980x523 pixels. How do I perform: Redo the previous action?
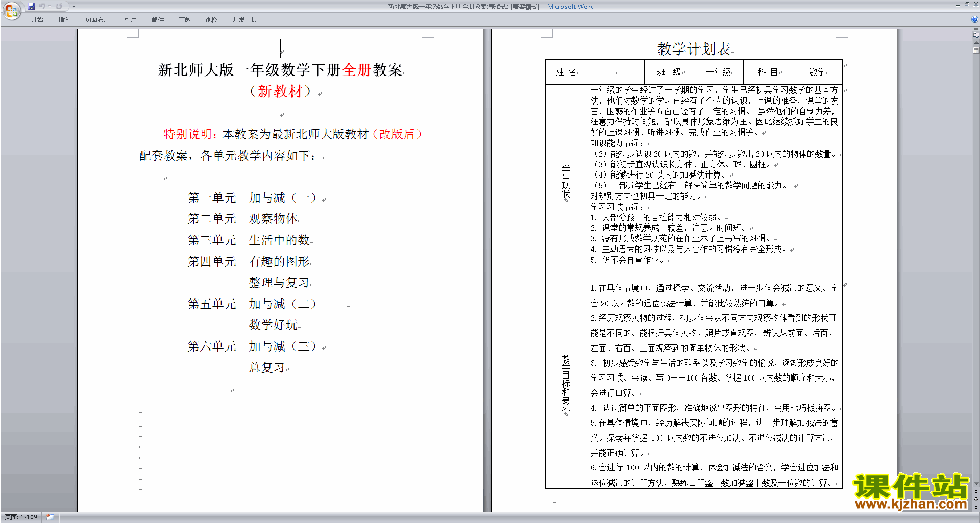coord(59,6)
